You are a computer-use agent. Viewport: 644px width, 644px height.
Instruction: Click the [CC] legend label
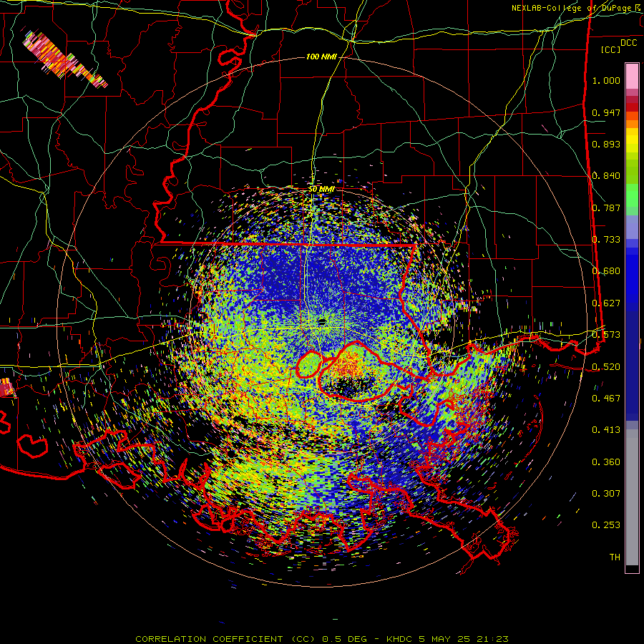coord(610,49)
